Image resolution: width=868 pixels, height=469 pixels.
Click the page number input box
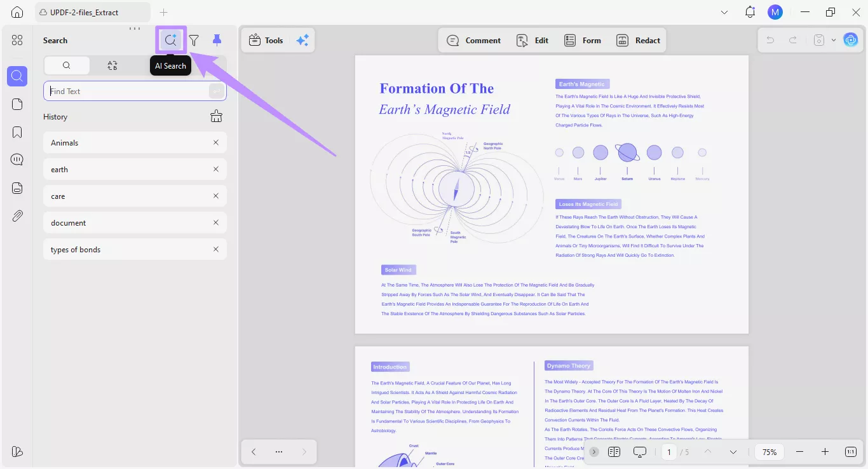[668, 452]
